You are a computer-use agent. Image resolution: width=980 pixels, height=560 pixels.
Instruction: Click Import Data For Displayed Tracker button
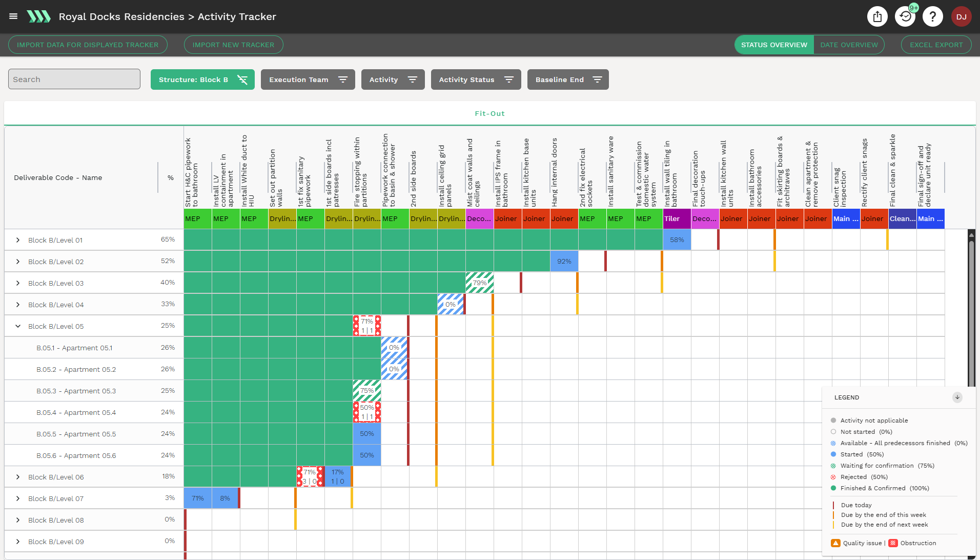pyautogui.click(x=88, y=45)
